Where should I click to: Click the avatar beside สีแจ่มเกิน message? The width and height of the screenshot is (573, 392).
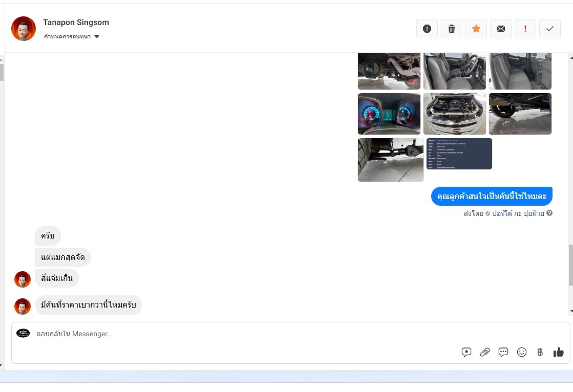click(23, 279)
